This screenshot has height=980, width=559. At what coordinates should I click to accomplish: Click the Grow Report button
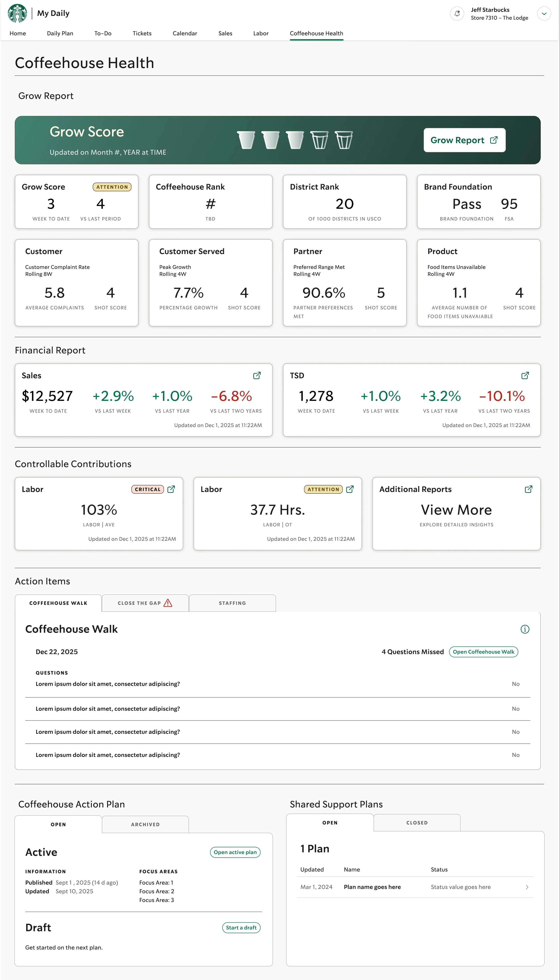[x=464, y=140]
